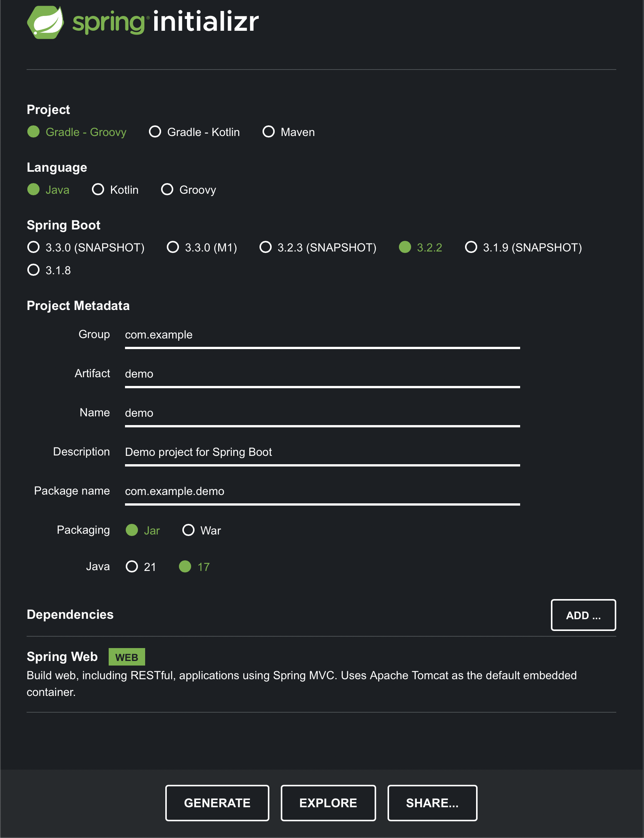Select Java version 17

point(195,567)
